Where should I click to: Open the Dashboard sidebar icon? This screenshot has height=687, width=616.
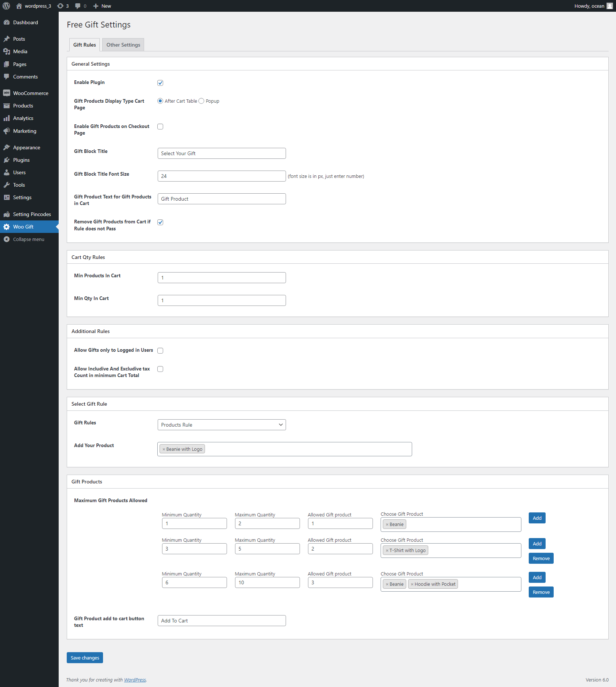tap(7, 22)
